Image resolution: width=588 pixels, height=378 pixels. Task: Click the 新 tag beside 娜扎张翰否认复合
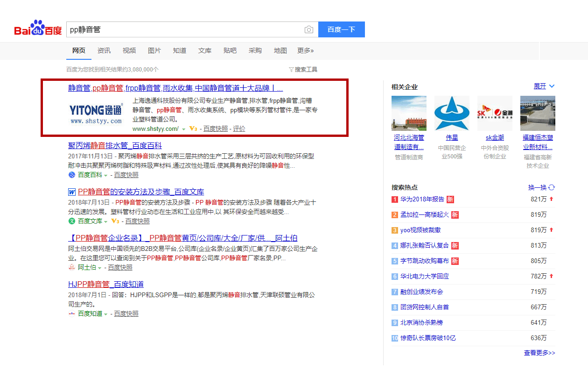click(x=455, y=246)
